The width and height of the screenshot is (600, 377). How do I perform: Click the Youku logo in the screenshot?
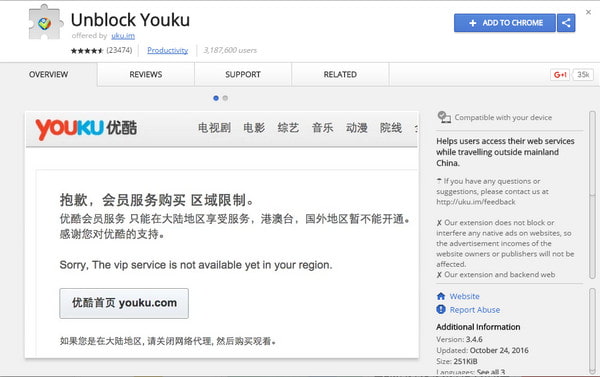86,128
